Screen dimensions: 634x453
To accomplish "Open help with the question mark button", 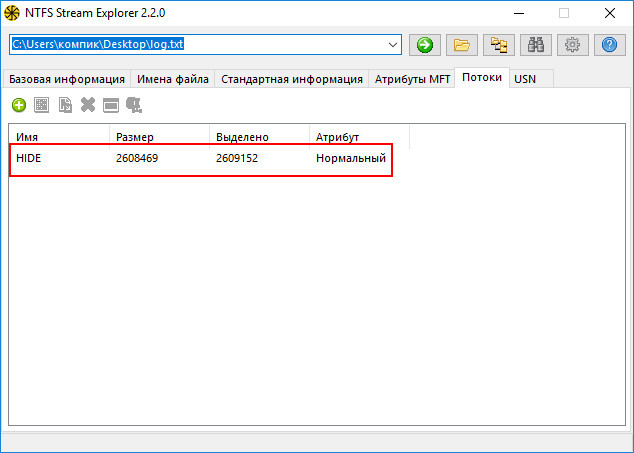I will [x=609, y=45].
